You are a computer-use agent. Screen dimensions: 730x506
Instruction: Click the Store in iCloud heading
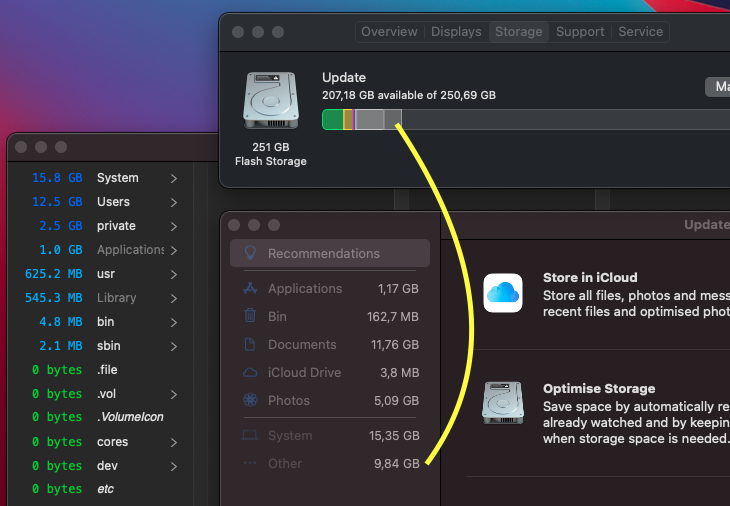590,277
